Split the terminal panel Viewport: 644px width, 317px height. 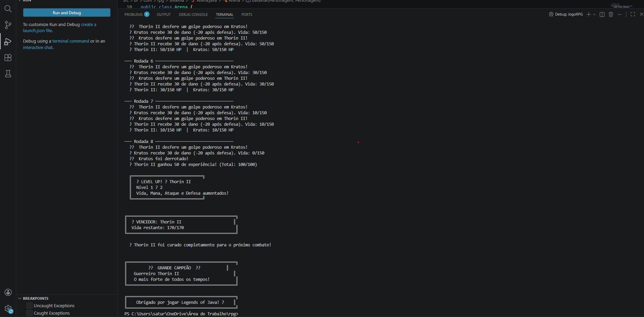click(x=602, y=14)
